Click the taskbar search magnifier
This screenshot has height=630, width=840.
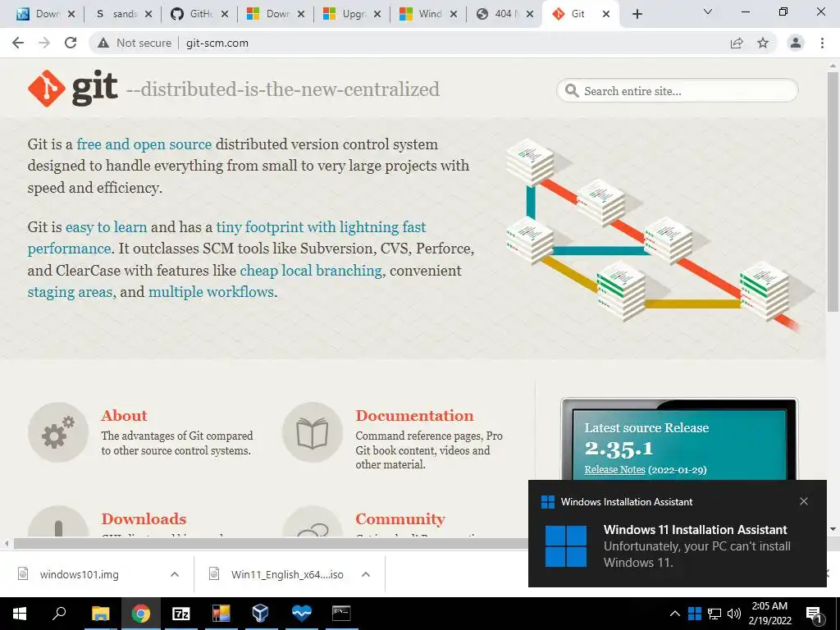59,614
